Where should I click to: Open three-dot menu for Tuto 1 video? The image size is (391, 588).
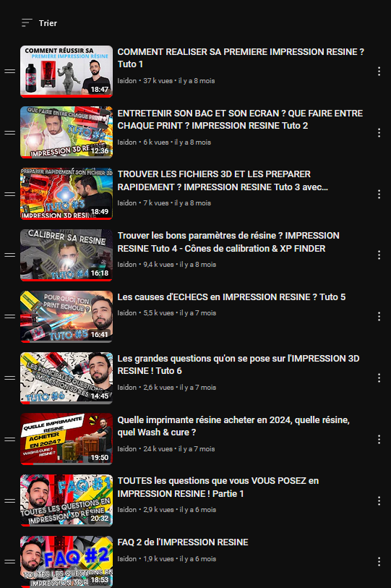click(x=379, y=72)
